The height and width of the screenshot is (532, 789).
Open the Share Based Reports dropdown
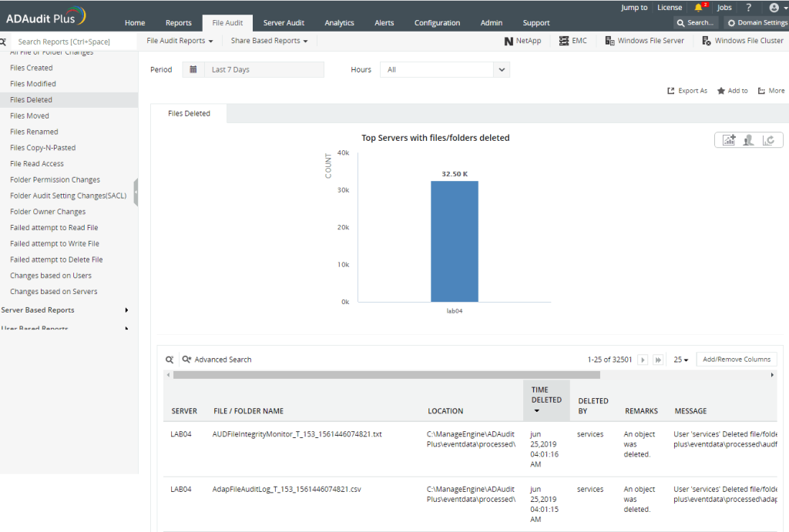[x=269, y=41]
